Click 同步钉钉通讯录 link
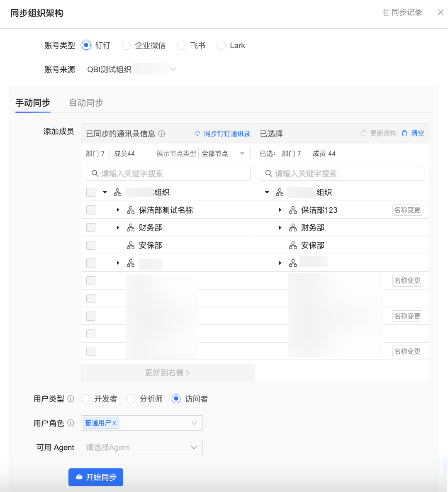This screenshot has height=492, width=448. point(222,134)
